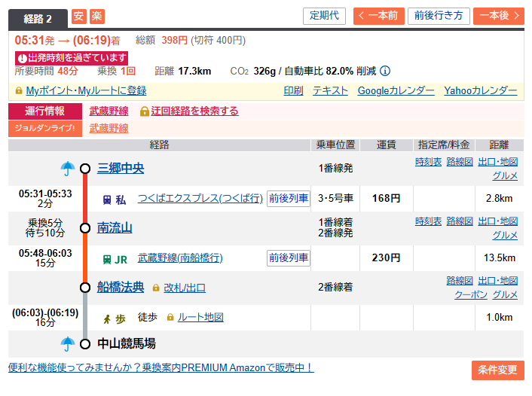Open 出口・地図 for 三郷中央
This screenshot has width=532, height=396.
tap(498, 162)
